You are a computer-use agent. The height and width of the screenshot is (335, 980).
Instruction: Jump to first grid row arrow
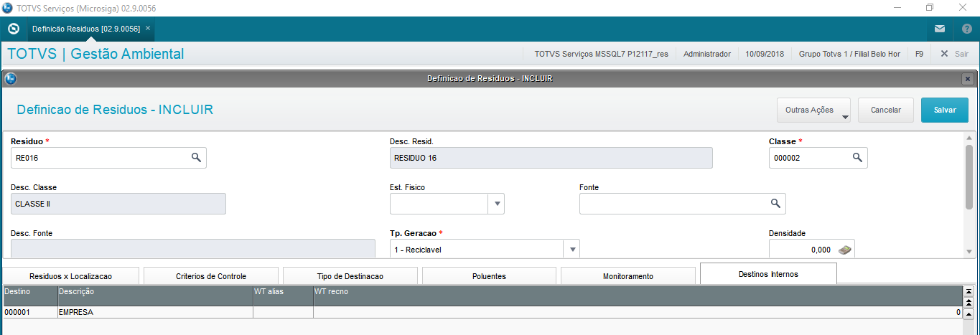969,291
